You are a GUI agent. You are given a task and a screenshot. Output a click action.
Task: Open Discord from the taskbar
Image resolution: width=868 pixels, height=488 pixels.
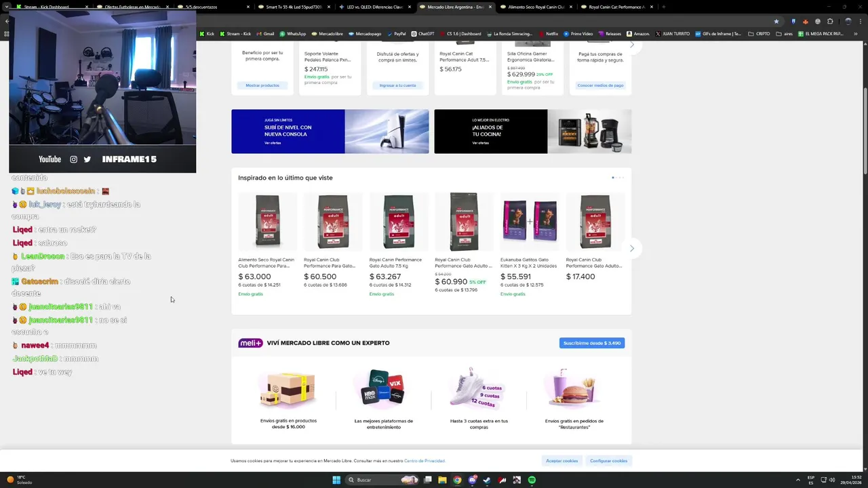pyautogui.click(x=472, y=480)
